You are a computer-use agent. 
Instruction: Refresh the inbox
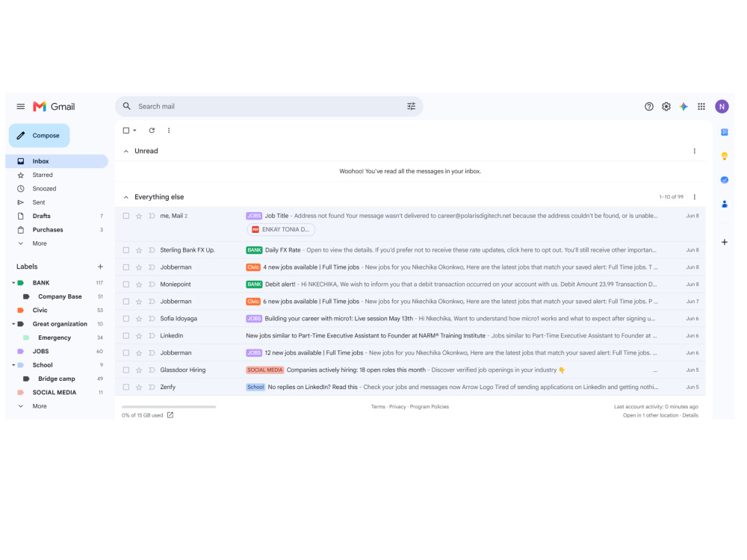click(152, 131)
